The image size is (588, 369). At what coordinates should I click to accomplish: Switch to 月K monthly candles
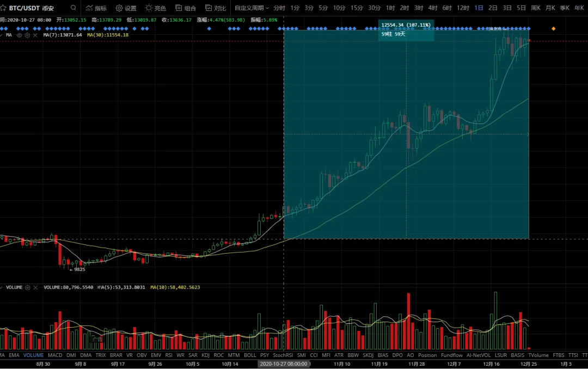coord(550,8)
